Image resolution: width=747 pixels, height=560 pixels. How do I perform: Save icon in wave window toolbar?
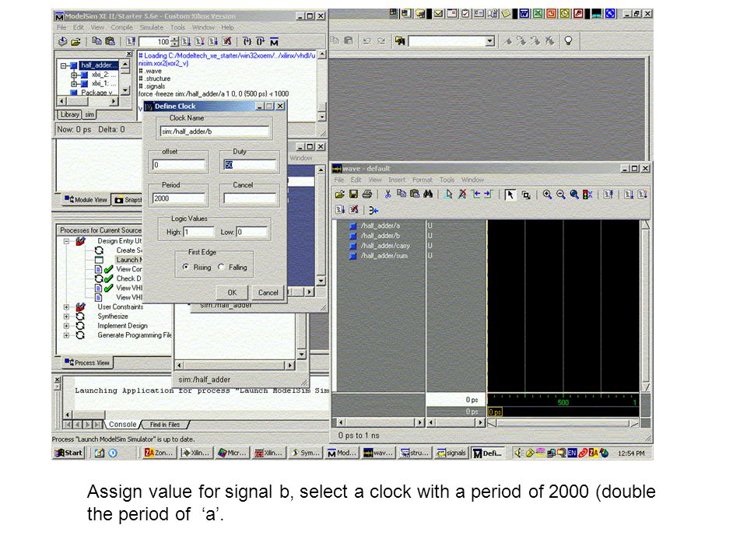pos(353,194)
